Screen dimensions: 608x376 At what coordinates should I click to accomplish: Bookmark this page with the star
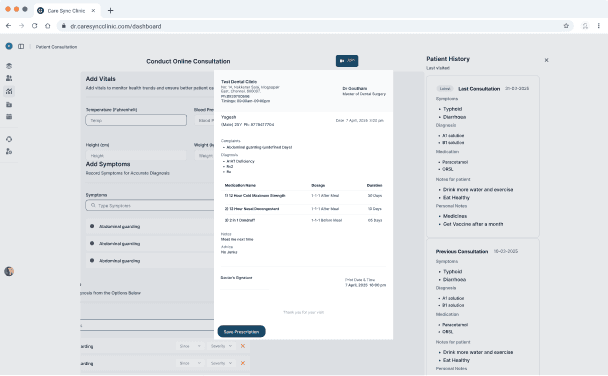(x=566, y=26)
